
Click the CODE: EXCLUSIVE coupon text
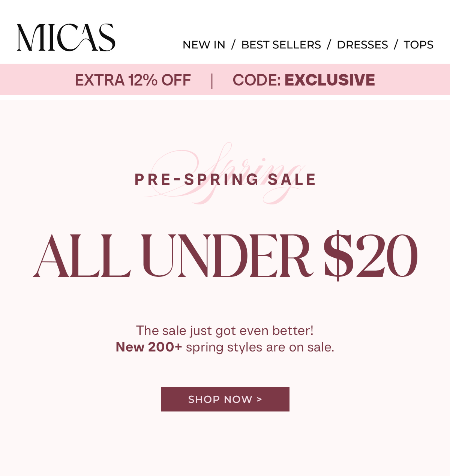pos(304,80)
